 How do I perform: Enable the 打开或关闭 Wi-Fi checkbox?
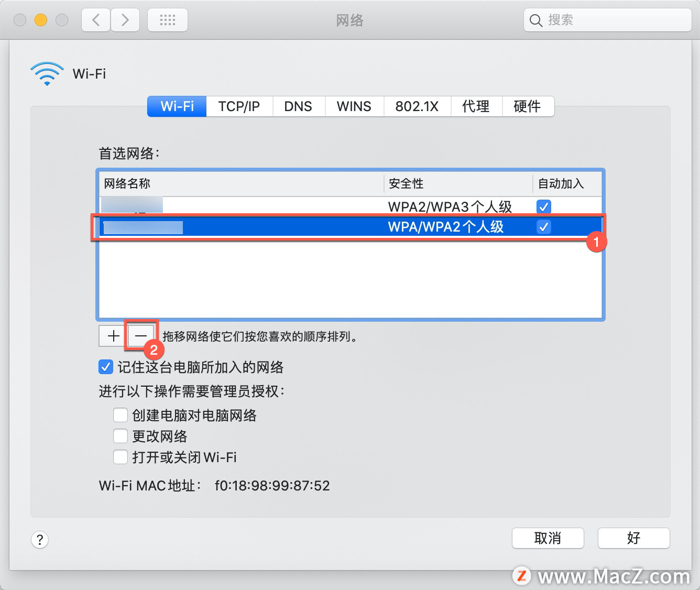coord(120,457)
